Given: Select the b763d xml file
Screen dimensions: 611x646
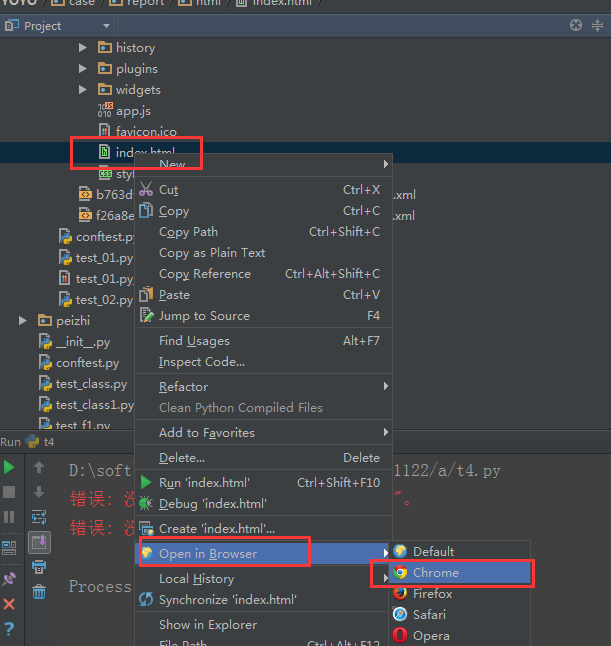Looking at the screenshot, I should pyautogui.click(x=106, y=194).
